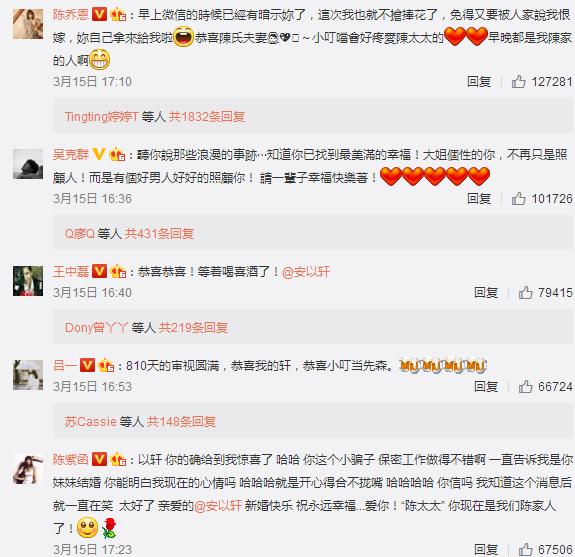Open 陈紫函 username link

click(x=71, y=459)
